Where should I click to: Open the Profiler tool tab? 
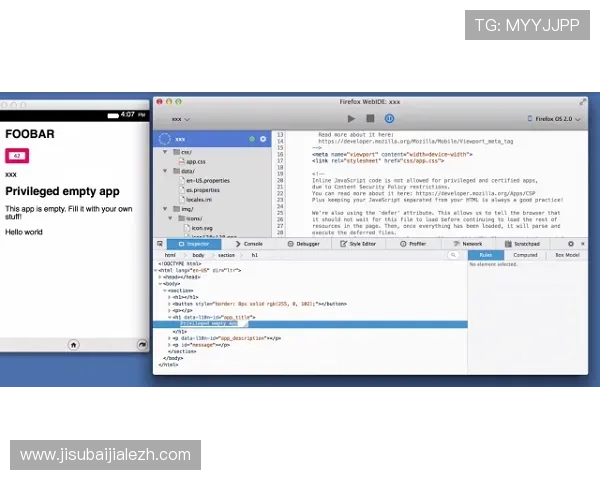coord(415,243)
